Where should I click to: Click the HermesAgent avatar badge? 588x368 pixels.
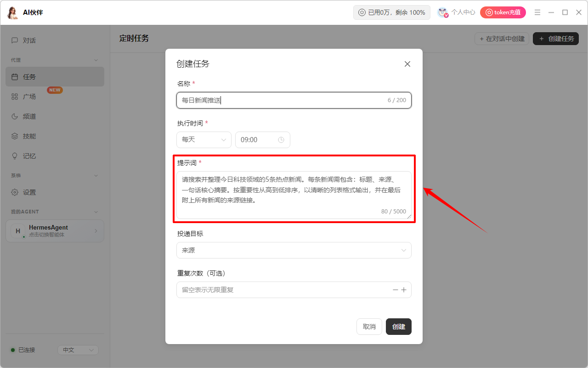coord(18,231)
